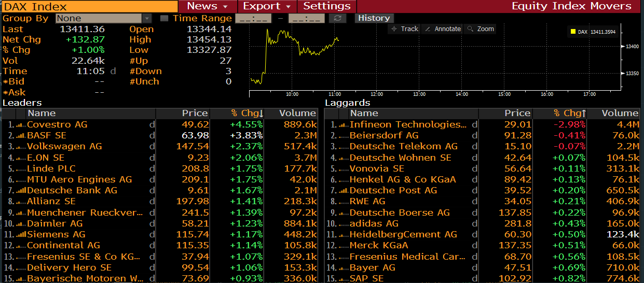Open the Volkswagen AG security link
Viewport: 644px width, 283px height.
point(64,147)
